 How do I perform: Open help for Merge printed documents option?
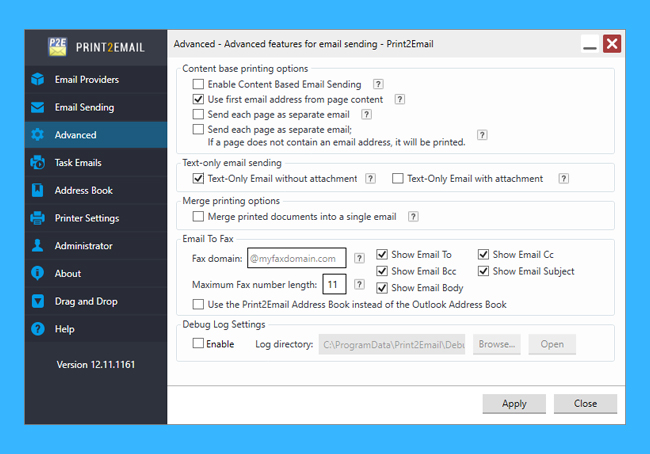pos(413,216)
